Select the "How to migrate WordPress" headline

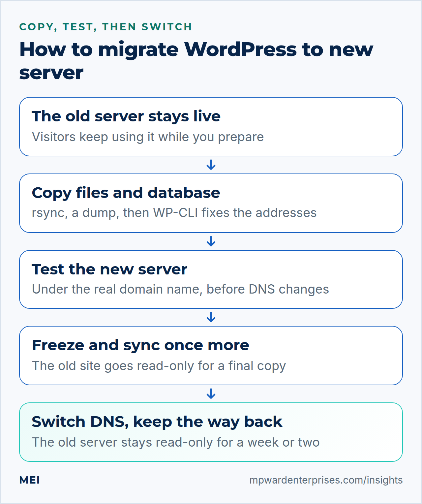click(x=196, y=61)
